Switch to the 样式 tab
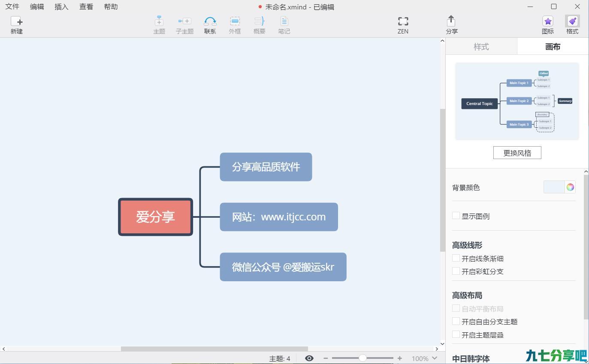The width and height of the screenshot is (589, 364). coord(481,46)
